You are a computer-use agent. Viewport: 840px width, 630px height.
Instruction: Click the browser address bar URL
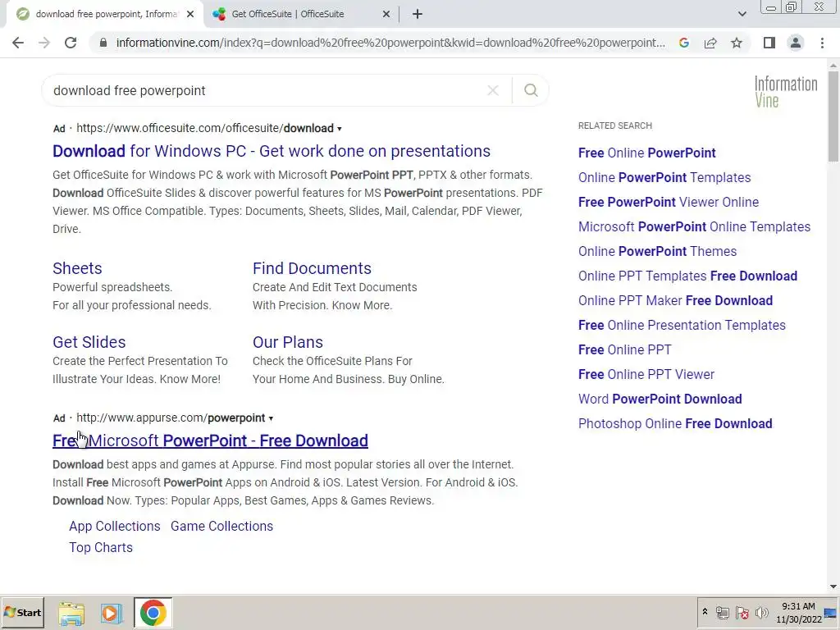pos(390,43)
